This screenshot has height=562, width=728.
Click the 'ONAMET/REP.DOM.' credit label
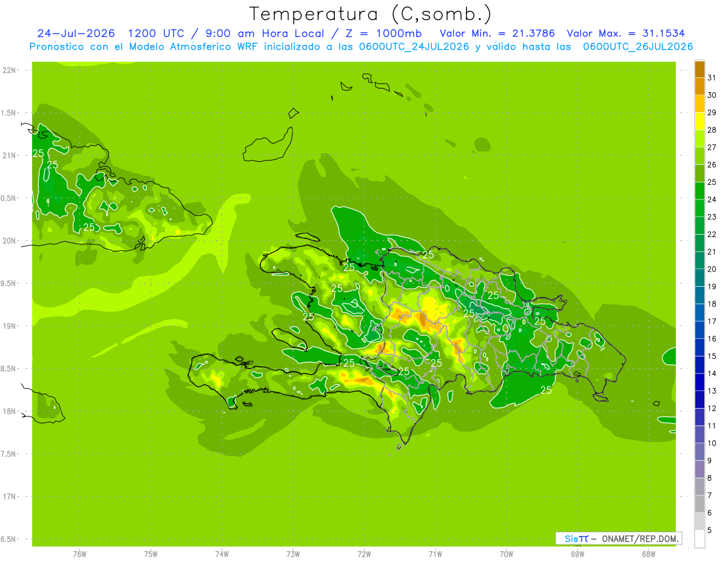pos(639,538)
